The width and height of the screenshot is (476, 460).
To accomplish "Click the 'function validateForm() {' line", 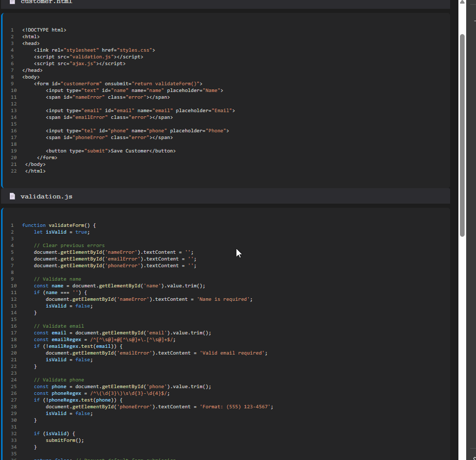I will click(59, 225).
